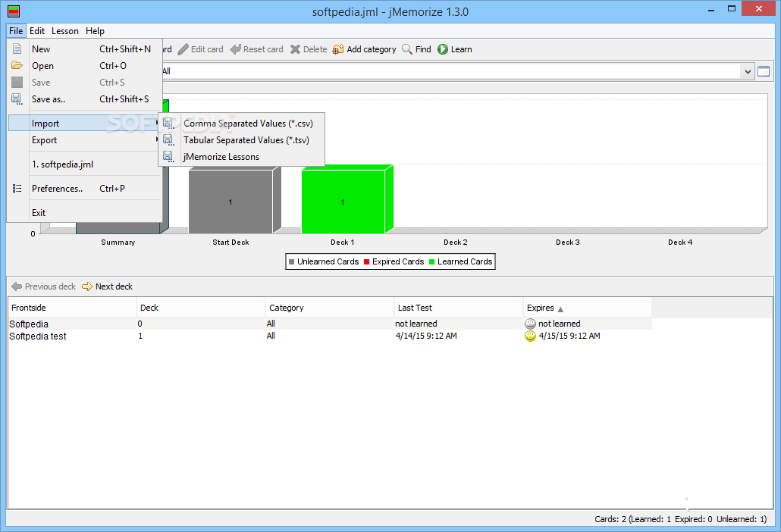The height and width of the screenshot is (532, 781).
Task: Open the Lesson menu
Action: tap(65, 31)
